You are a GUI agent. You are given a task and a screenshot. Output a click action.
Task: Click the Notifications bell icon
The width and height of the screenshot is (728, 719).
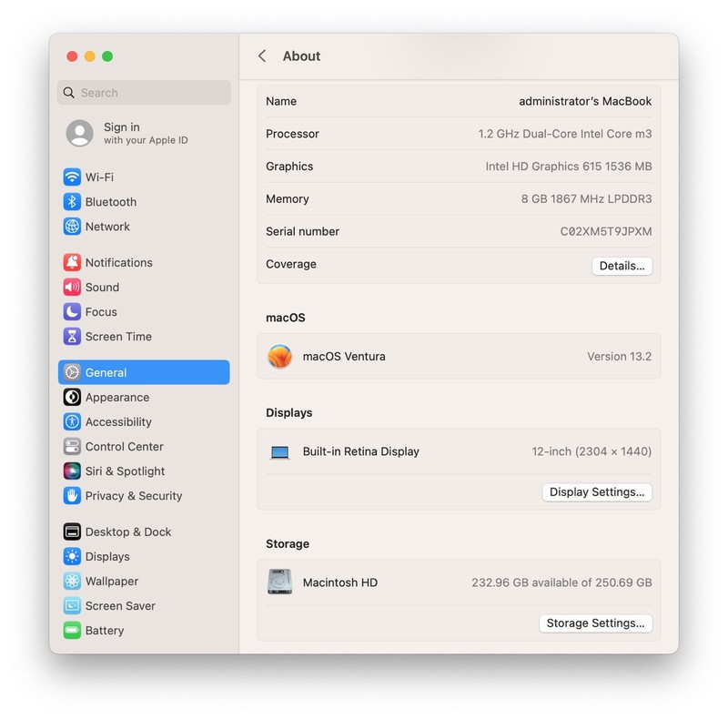[72, 262]
